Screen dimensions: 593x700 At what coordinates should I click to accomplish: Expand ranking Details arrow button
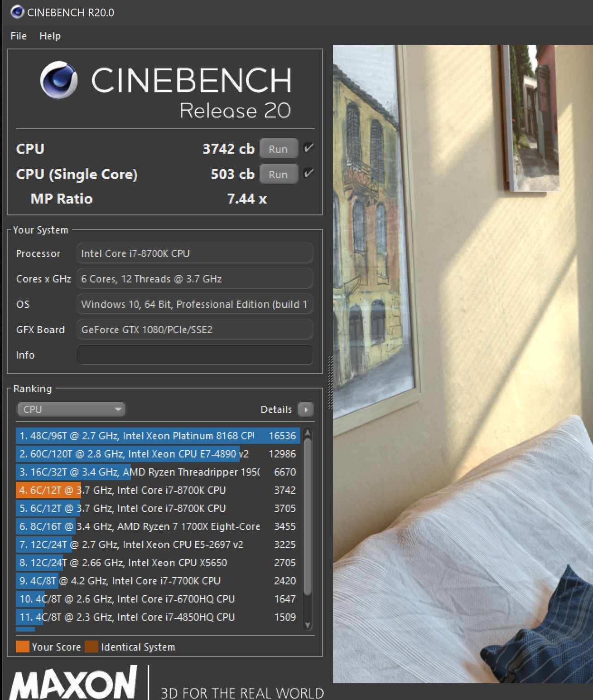coord(306,409)
